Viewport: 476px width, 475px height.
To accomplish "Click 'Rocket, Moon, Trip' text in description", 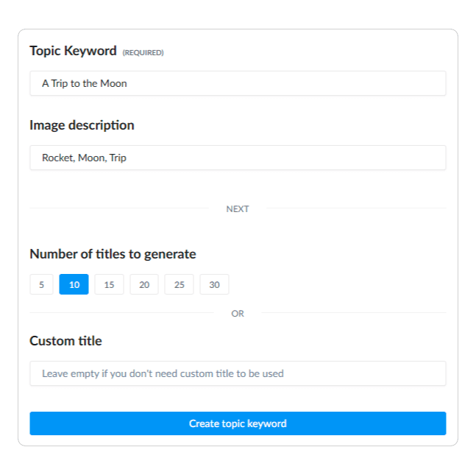I will (84, 158).
